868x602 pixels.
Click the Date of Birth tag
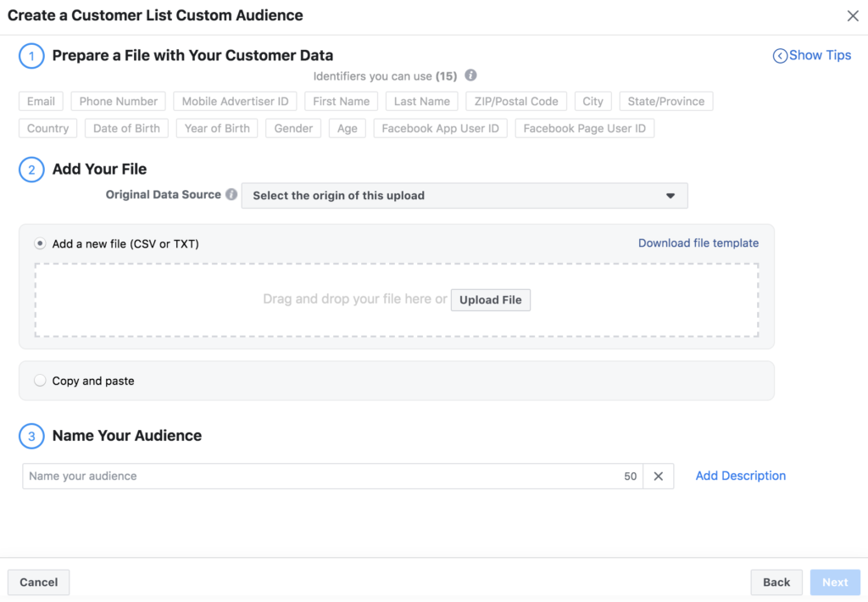(x=126, y=129)
